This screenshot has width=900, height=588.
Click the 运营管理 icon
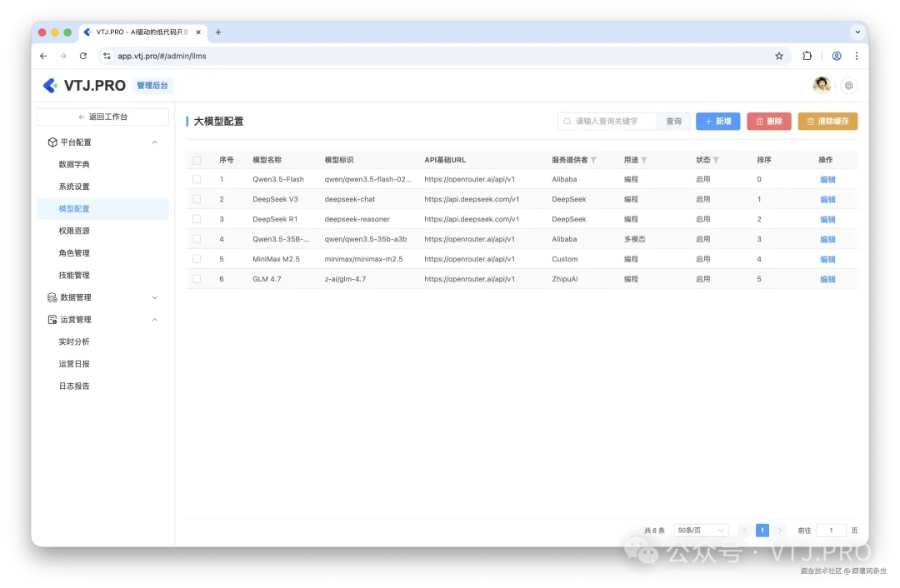point(52,320)
